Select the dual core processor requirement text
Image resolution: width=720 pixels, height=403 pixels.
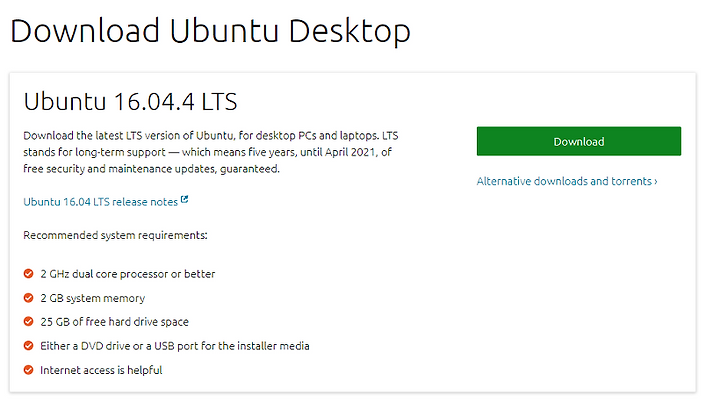[128, 274]
